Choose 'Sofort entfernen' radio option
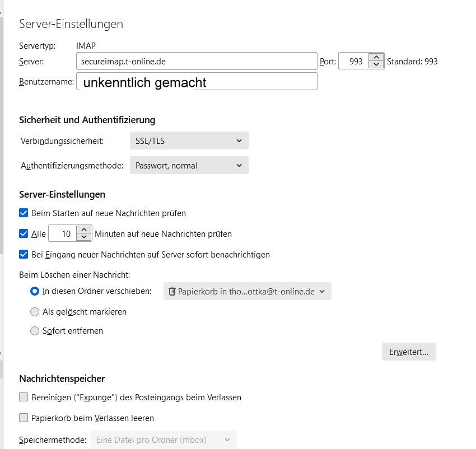 coord(35,331)
